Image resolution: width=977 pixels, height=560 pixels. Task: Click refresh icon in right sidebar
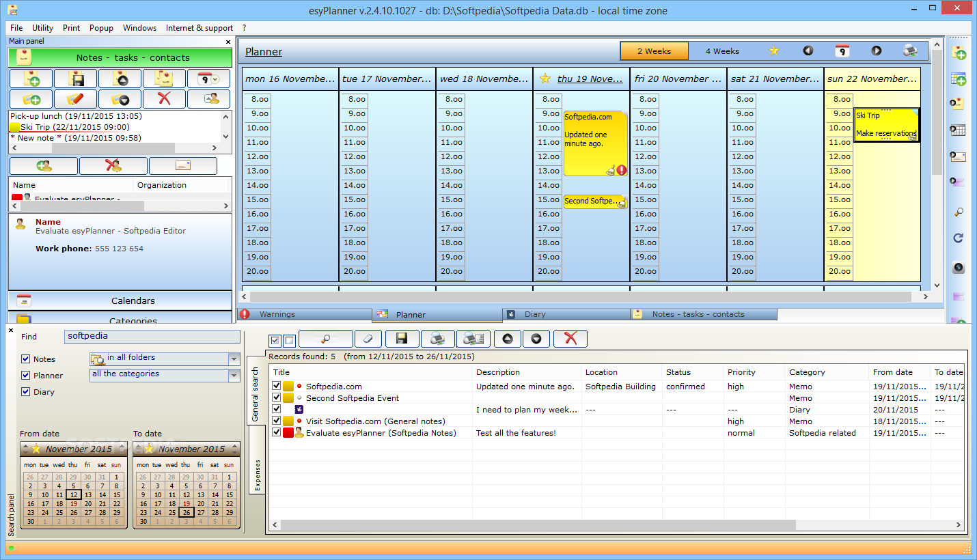[x=959, y=238]
